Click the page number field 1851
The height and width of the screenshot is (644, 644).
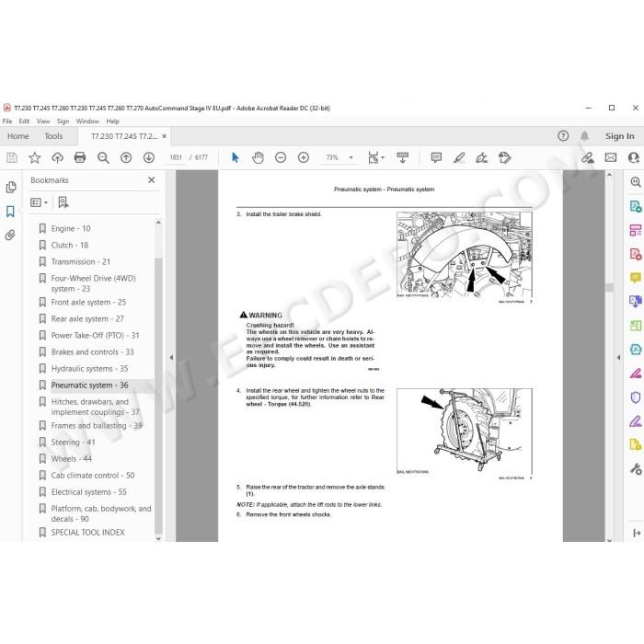[176, 157]
